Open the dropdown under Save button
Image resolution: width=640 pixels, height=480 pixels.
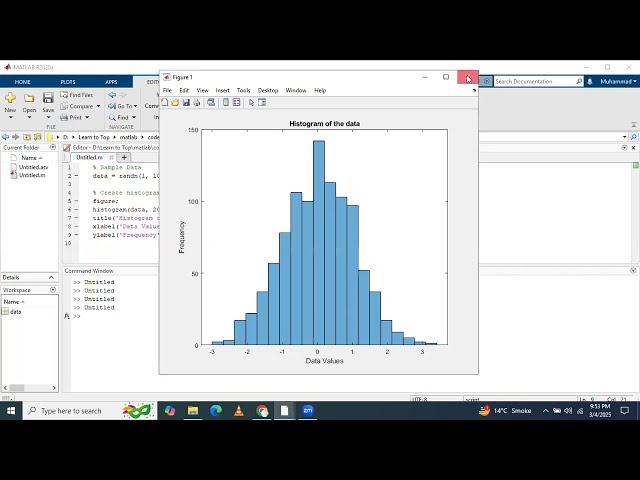[x=48, y=118]
